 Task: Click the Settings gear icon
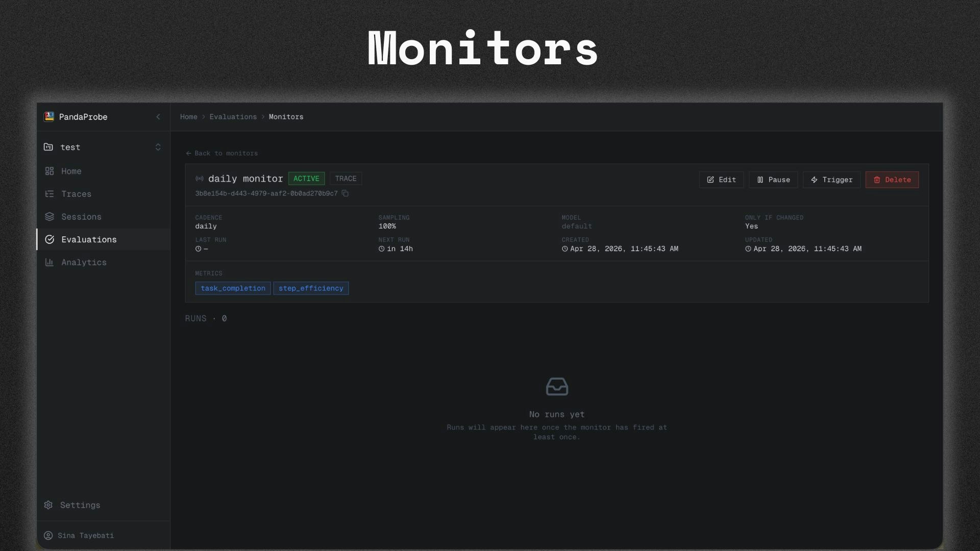click(x=48, y=505)
